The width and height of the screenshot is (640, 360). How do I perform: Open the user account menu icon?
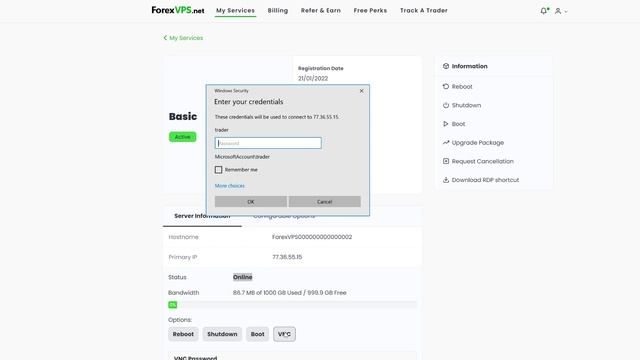(x=558, y=11)
